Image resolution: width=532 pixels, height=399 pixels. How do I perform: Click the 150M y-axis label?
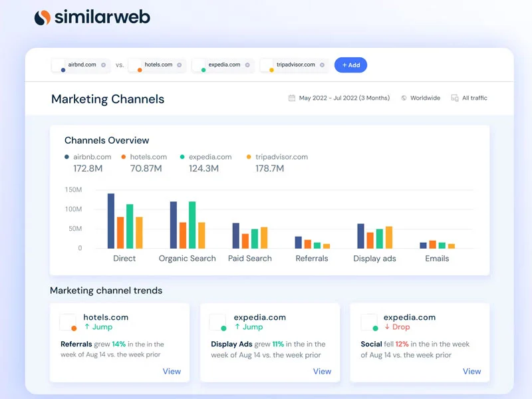point(73,190)
